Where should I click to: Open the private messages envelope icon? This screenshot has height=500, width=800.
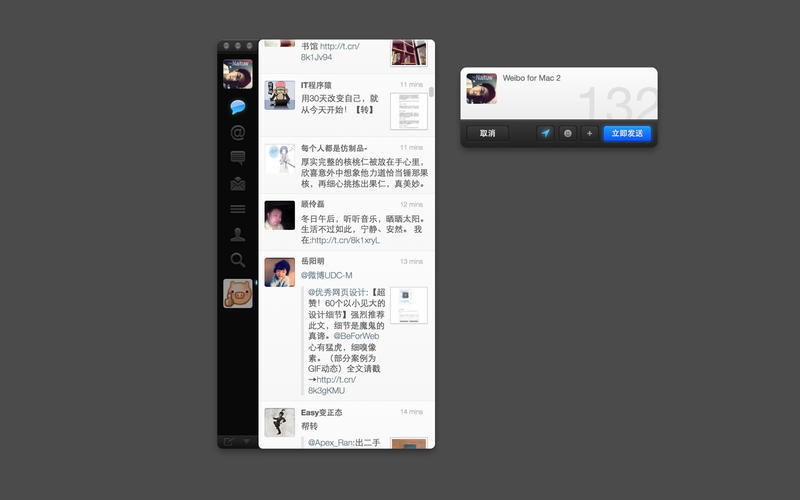pos(238,184)
